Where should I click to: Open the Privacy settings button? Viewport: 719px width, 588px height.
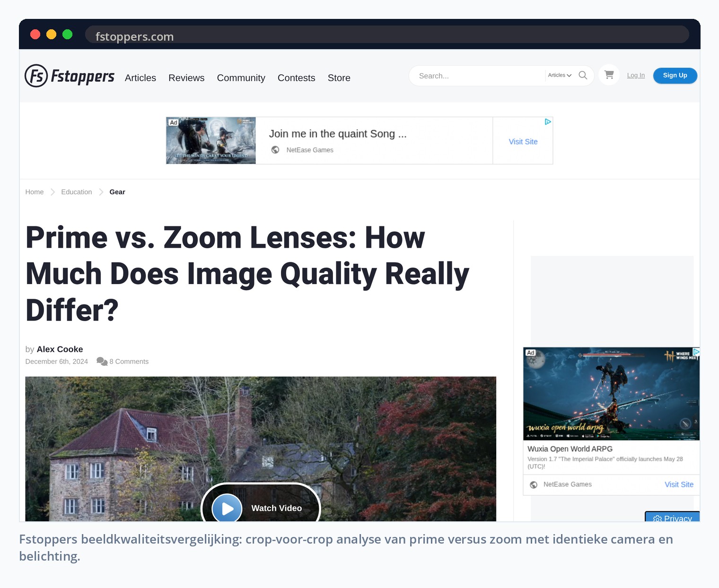point(672,517)
